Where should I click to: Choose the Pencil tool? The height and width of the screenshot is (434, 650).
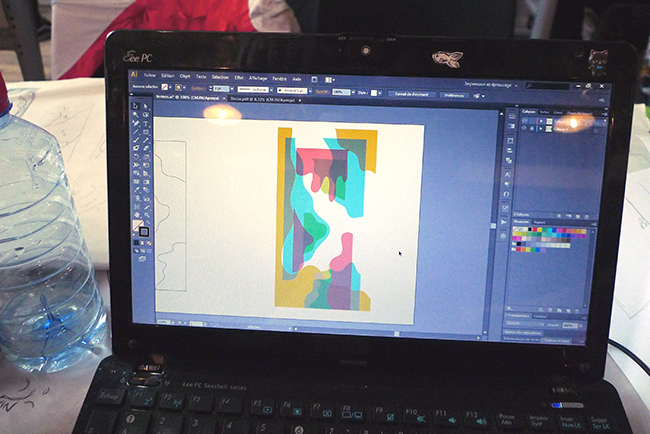[x=146, y=140]
